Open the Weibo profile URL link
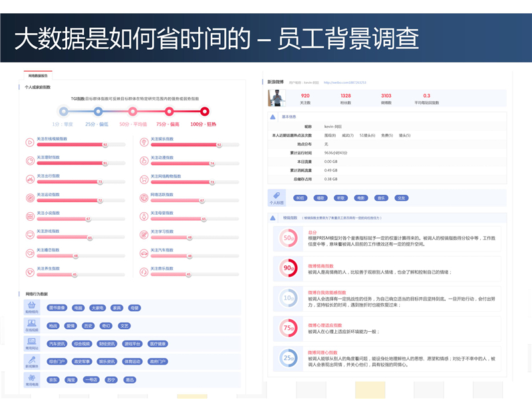Screen dimensions: 532x399 [x=344, y=82]
